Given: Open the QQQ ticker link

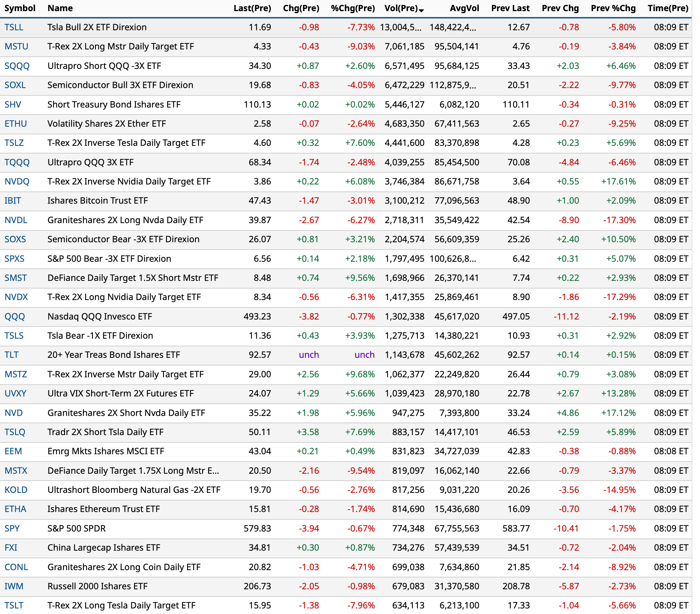Looking at the screenshot, I should (15, 316).
